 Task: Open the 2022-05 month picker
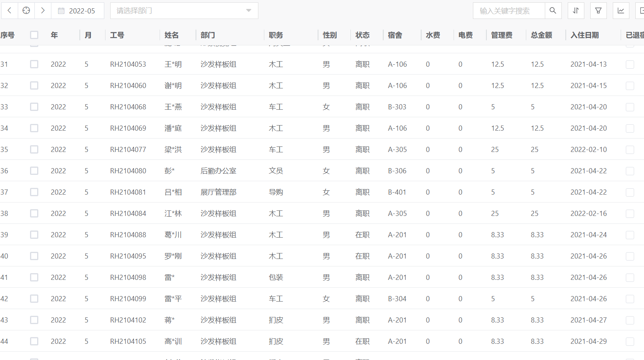coord(77,11)
